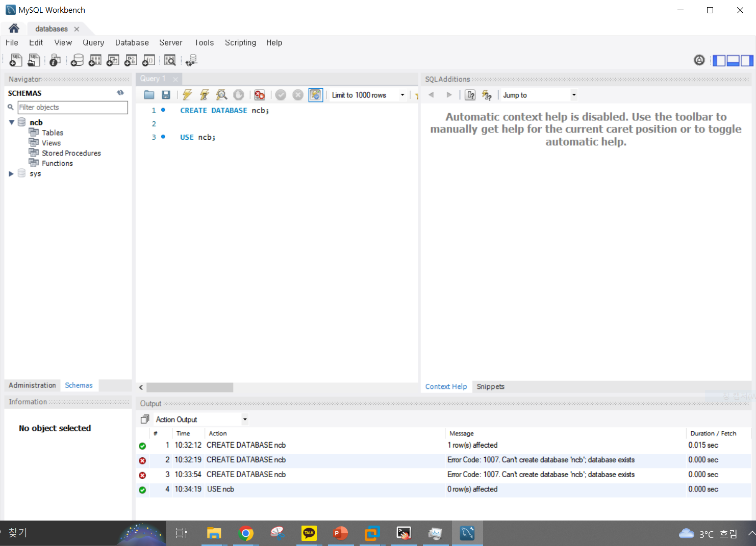Image resolution: width=756 pixels, height=546 pixels.
Task: Open the Tools menu
Action: pyautogui.click(x=204, y=43)
